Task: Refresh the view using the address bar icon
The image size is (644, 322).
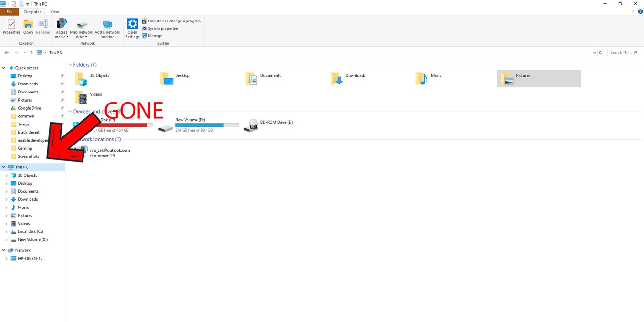Action: [600, 52]
